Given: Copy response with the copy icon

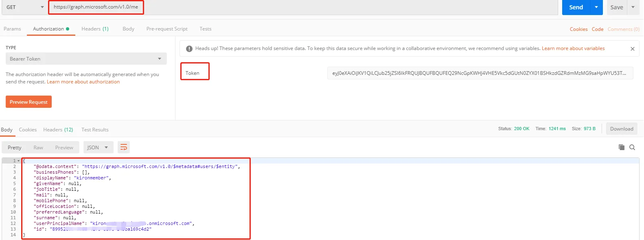Looking at the screenshot, I should 622,147.
